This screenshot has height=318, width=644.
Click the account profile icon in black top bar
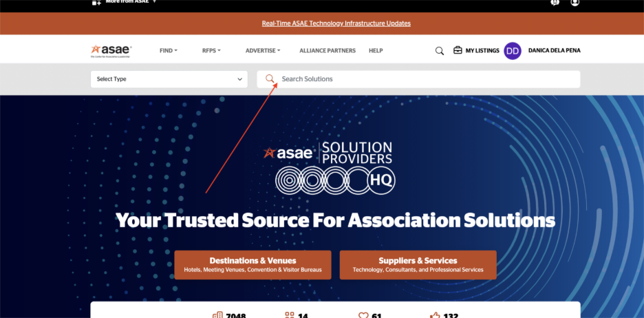click(x=575, y=2)
